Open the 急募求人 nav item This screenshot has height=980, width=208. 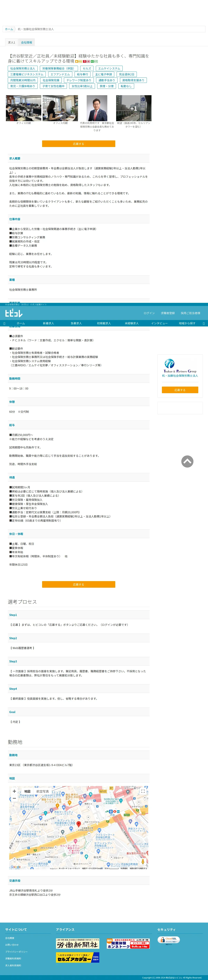coord(76,323)
